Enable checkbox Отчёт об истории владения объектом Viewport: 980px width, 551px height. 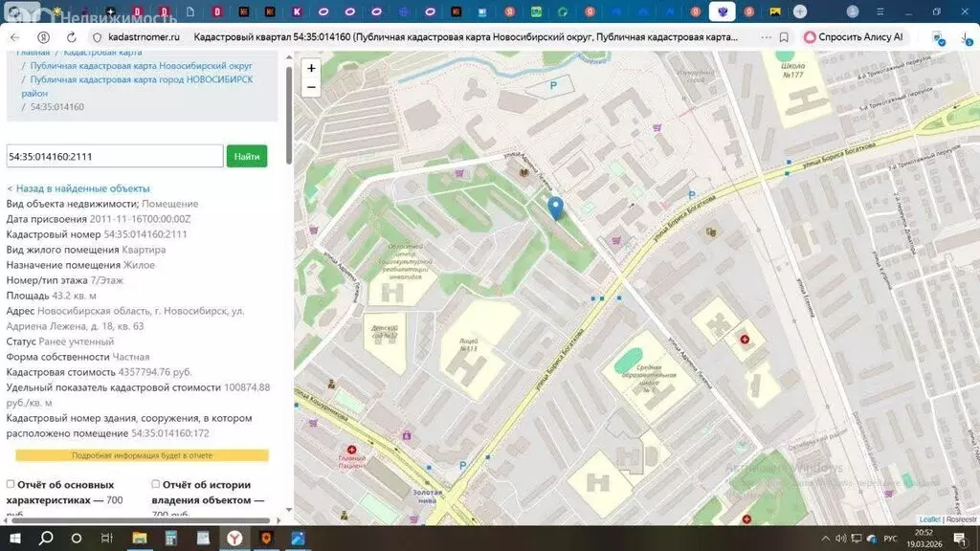(x=155, y=484)
